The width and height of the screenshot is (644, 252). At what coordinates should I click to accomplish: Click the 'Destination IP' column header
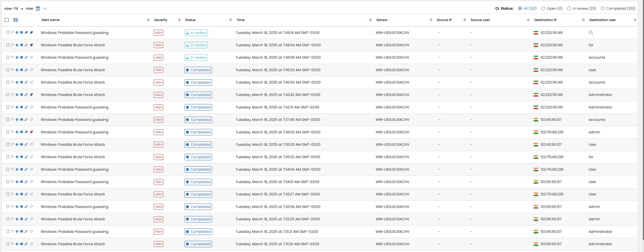(x=545, y=20)
